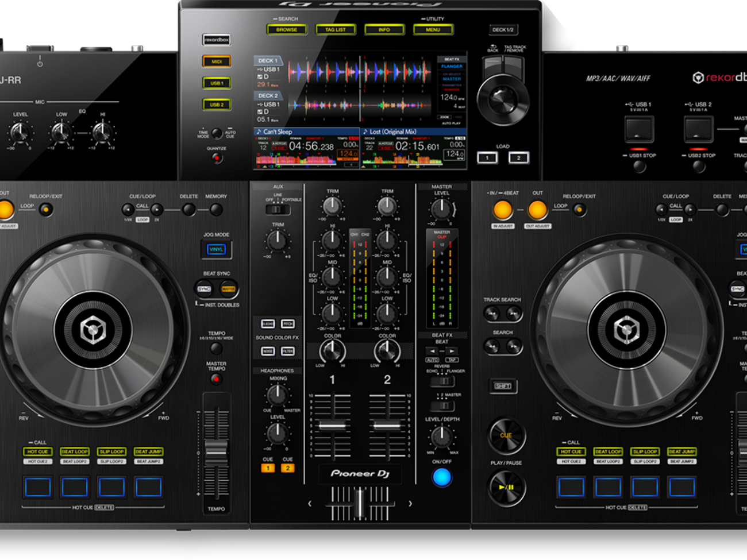Enable the PITCH sound color FX
Image resolution: width=747 pixels, height=560 pixels.
click(288, 324)
